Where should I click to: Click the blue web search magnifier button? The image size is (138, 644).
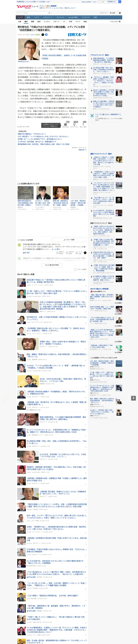tap(120, 2)
